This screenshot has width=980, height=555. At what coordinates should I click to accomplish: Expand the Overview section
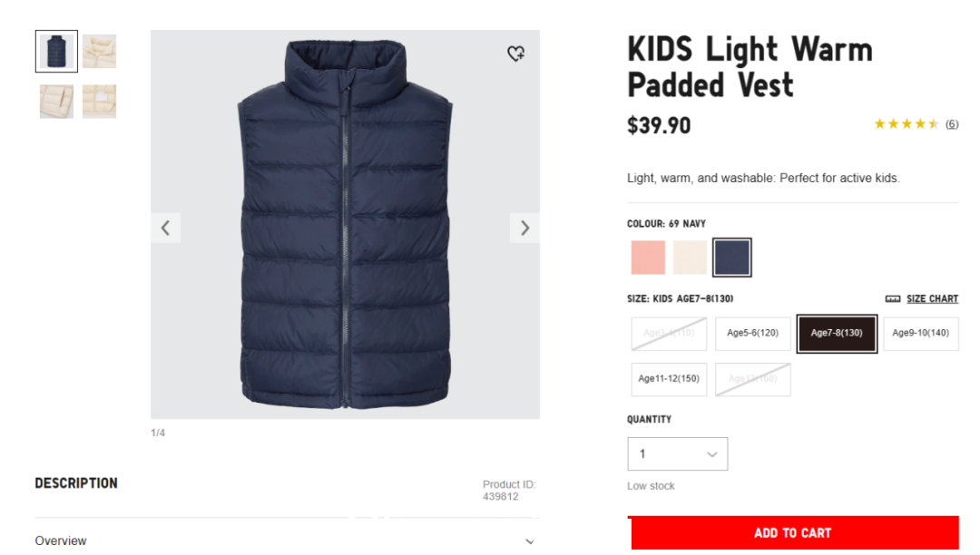[287, 540]
